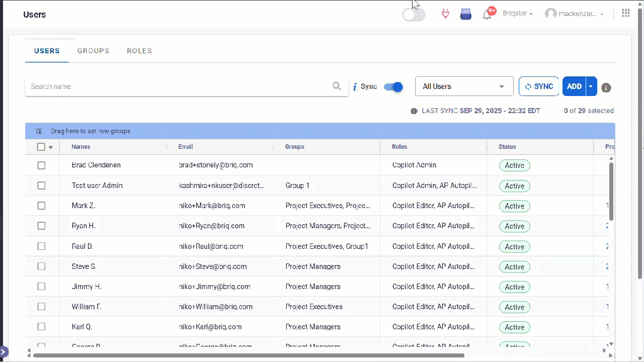Click the name Jimmy H.
This screenshot has width=644, height=362.
pos(87,287)
